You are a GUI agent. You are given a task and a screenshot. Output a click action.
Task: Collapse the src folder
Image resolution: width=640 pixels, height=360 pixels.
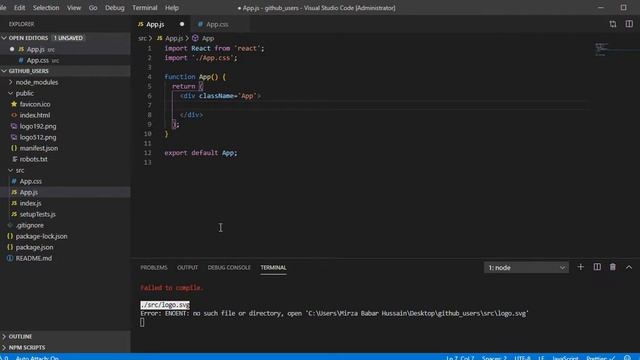click(x=20, y=170)
